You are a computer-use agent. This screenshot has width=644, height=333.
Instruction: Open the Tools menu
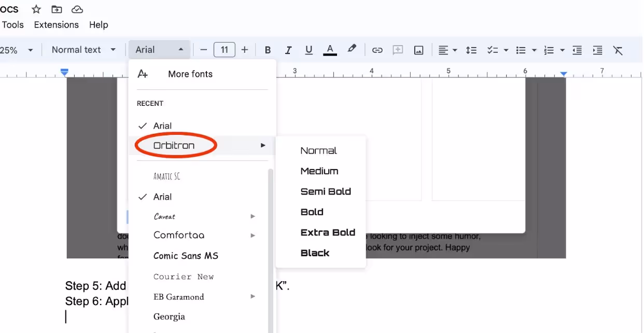[13, 24]
